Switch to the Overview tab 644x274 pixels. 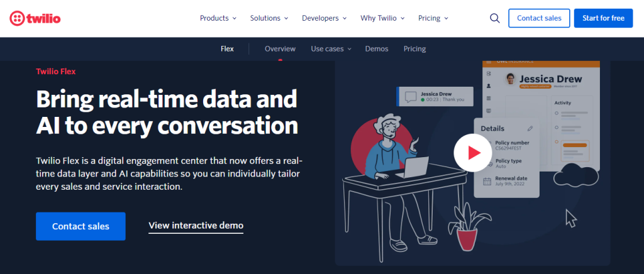[x=280, y=49]
